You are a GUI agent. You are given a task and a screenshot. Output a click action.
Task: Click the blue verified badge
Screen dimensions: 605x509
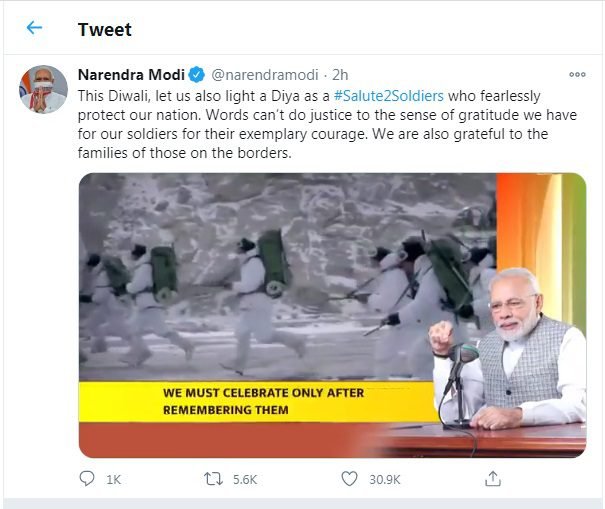tap(197, 74)
